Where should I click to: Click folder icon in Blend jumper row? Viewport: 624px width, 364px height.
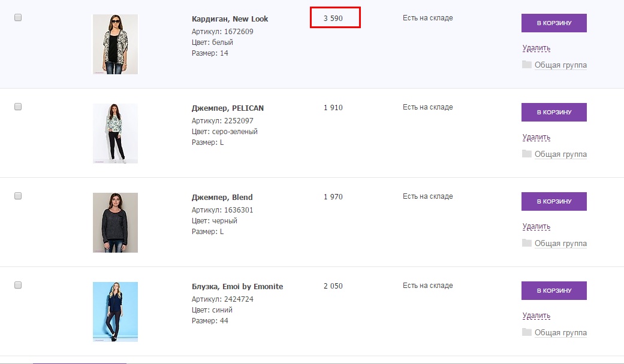(x=527, y=243)
